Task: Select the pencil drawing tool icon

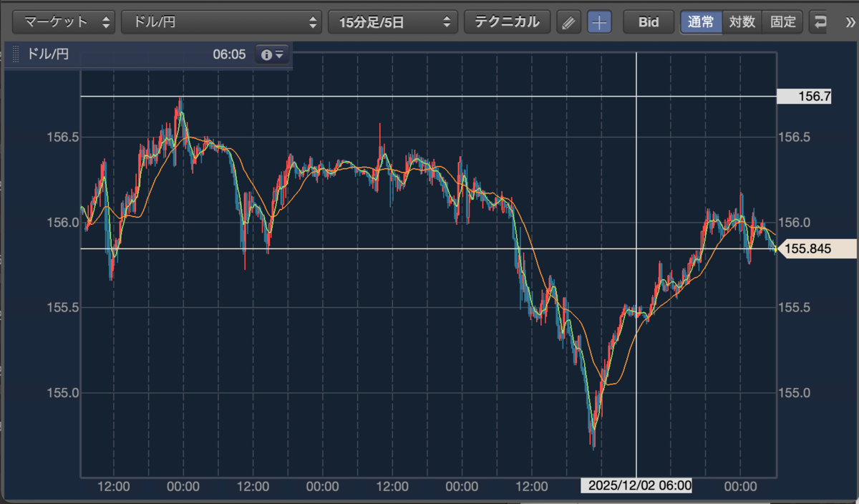Action: pyautogui.click(x=568, y=22)
